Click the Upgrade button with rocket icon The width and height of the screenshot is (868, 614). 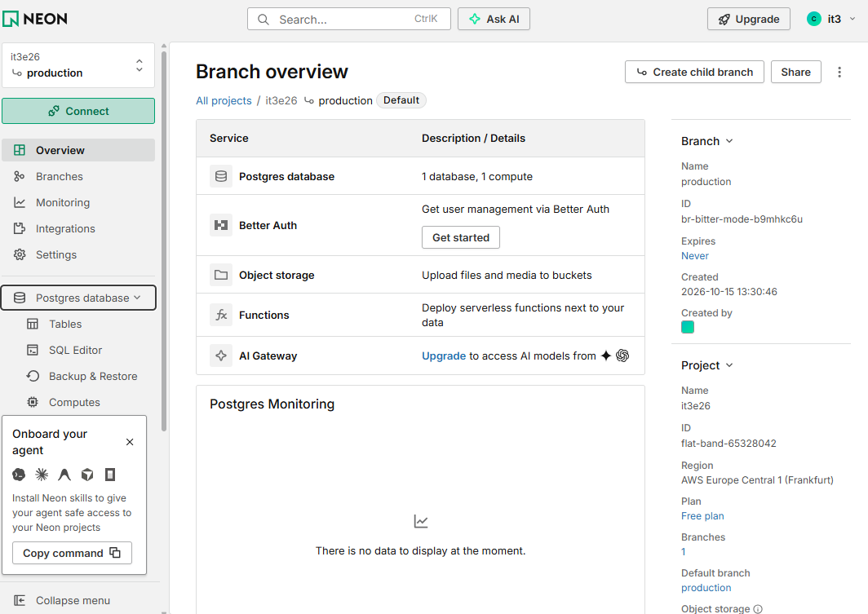tap(748, 19)
